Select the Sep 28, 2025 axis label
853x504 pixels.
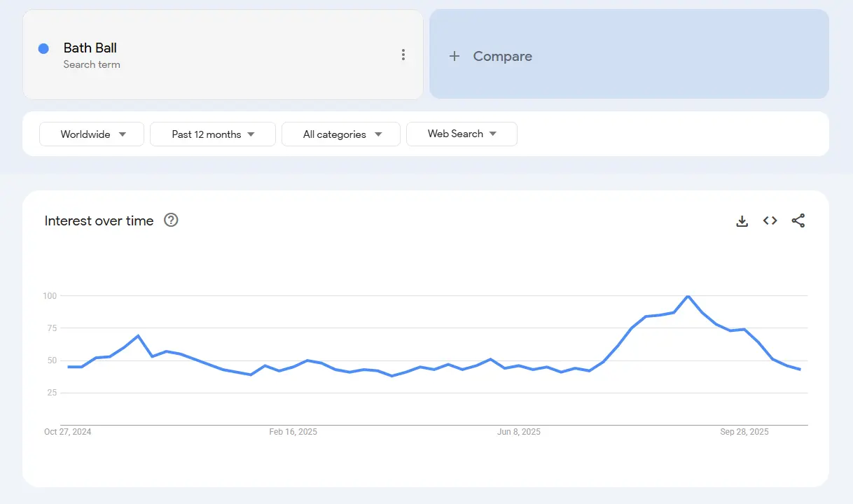tap(744, 432)
